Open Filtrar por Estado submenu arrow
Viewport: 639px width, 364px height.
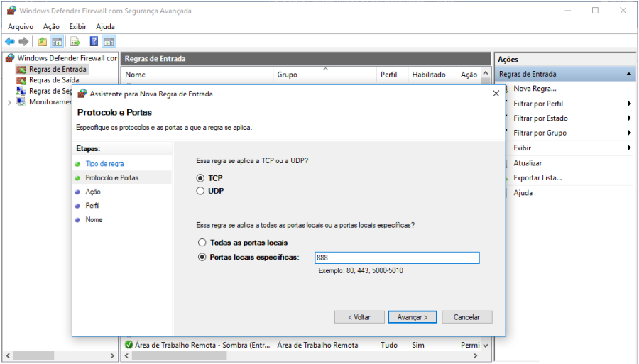click(x=629, y=118)
